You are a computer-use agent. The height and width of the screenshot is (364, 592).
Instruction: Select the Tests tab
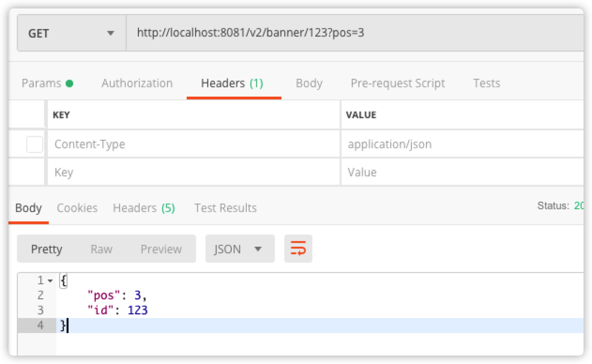(x=486, y=83)
